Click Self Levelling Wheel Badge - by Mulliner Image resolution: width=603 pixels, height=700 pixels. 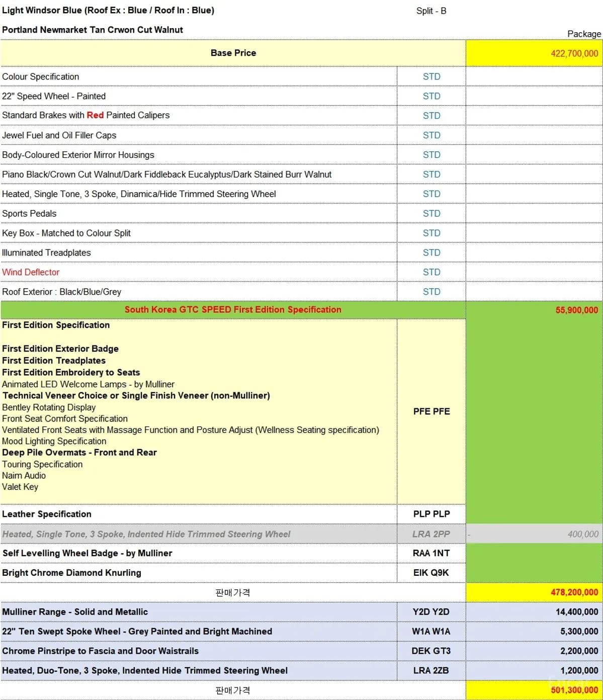(x=88, y=553)
